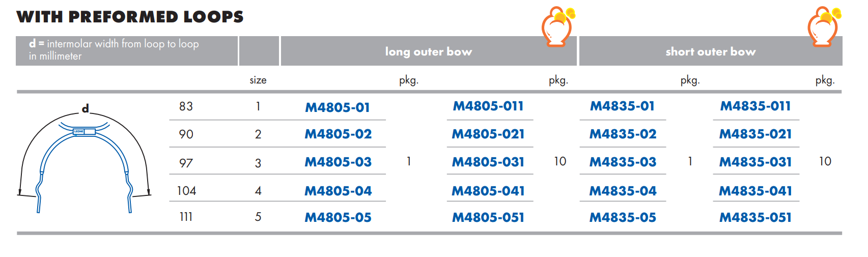The width and height of the screenshot is (868, 257).
Task: Click the With Preformed Loops heading
Action: tap(130, 17)
